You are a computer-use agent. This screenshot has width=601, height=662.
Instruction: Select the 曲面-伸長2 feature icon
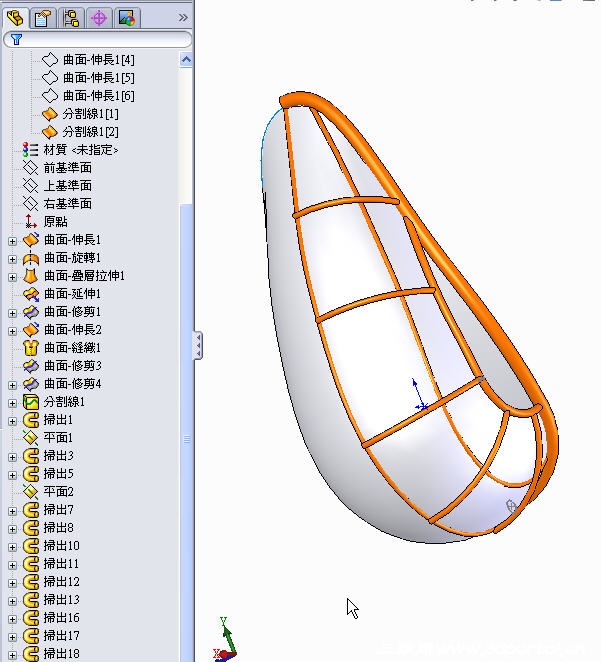tap(31, 330)
